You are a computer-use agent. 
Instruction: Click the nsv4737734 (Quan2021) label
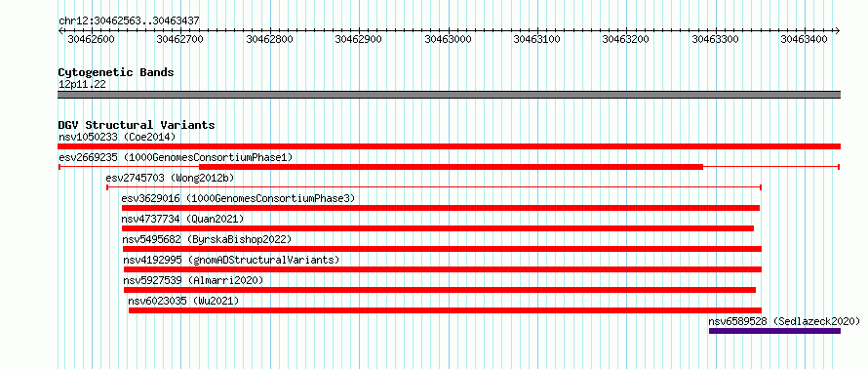click(x=182, y=219)
